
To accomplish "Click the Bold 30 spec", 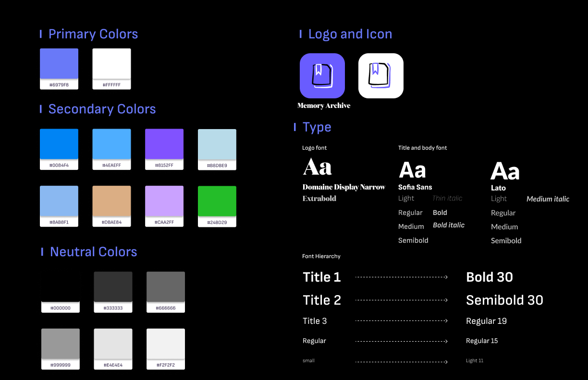I will 490,277.
